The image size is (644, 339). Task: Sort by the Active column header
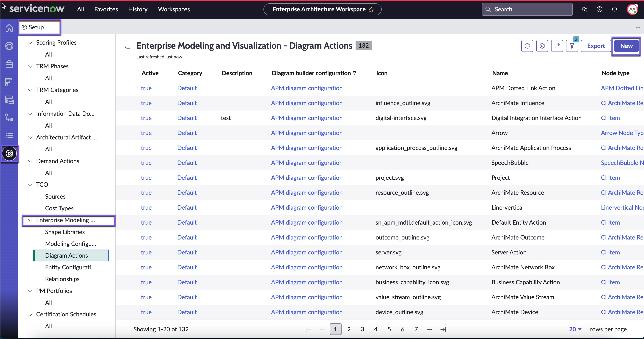(x=150, y=73)
